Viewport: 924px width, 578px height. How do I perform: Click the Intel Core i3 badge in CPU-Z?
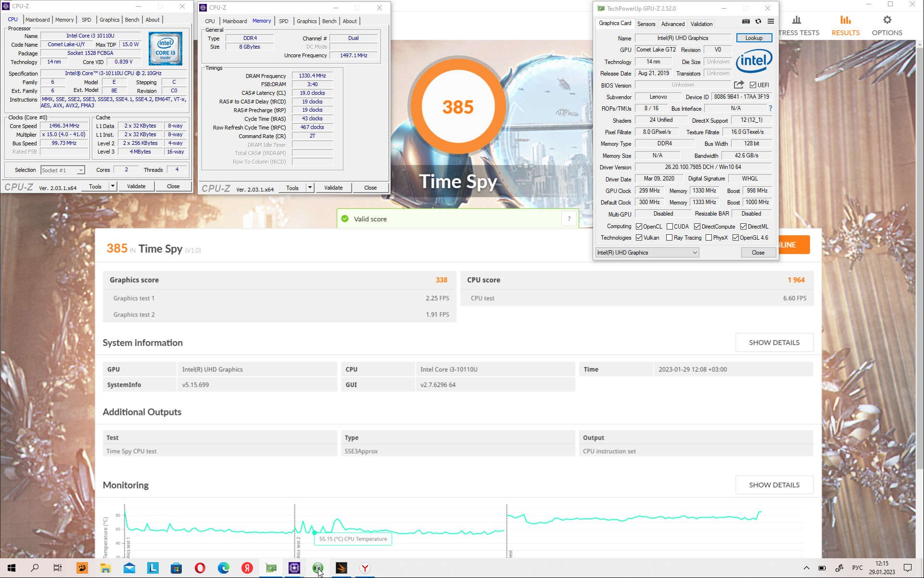[x=165, y=49]
